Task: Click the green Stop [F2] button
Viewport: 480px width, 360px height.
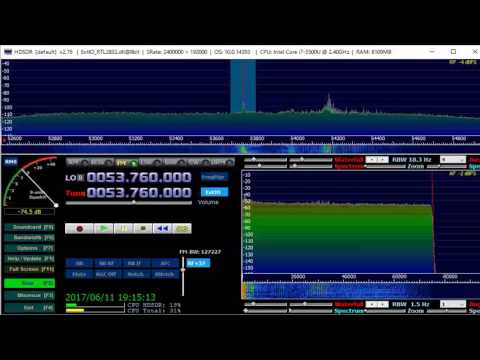Action: coord(30,283)
